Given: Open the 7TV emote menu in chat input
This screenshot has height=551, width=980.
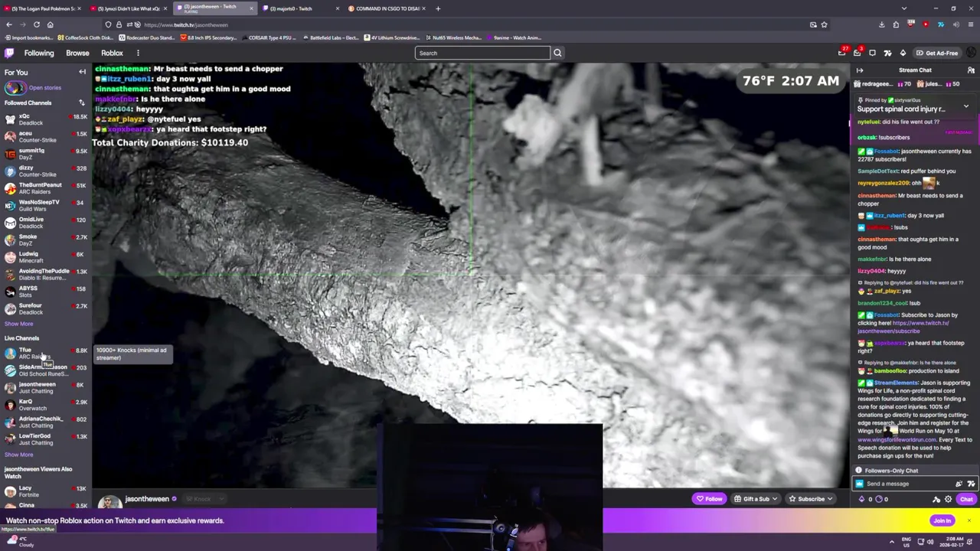Looking at the screenshot, I should [971, 484].
